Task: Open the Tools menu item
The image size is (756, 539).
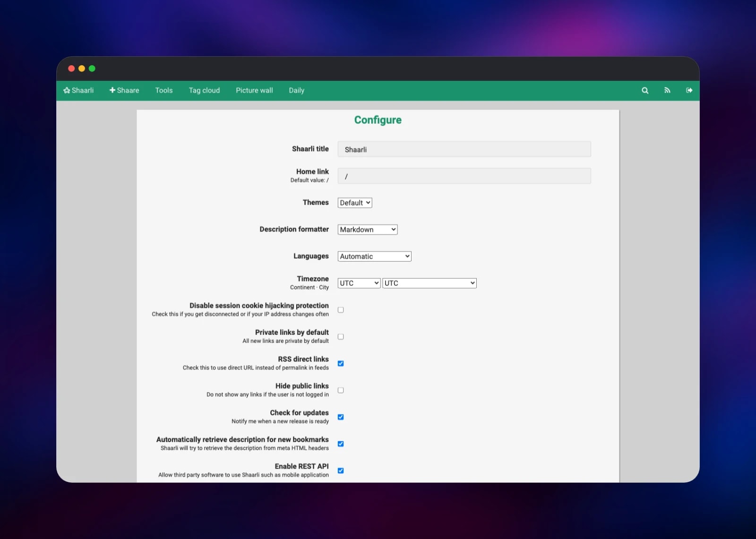Action: click(x=164, y=90)
